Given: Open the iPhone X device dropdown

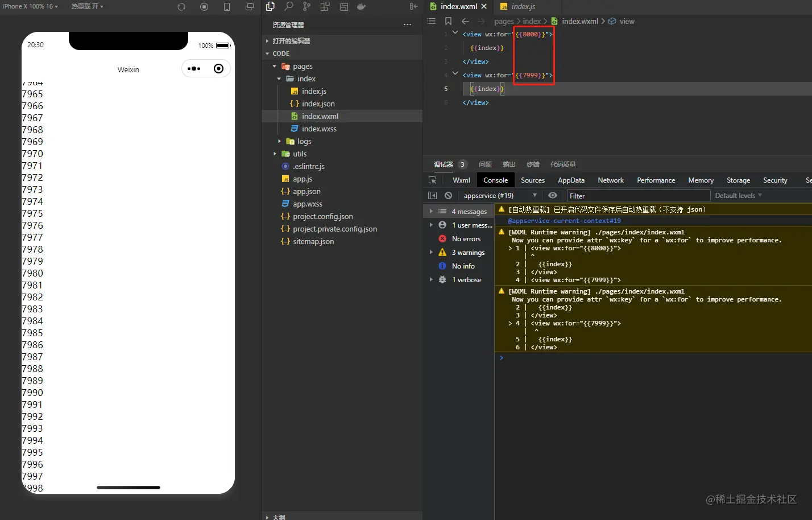Looking at the screenshot, I should click(x=30, y=6).
